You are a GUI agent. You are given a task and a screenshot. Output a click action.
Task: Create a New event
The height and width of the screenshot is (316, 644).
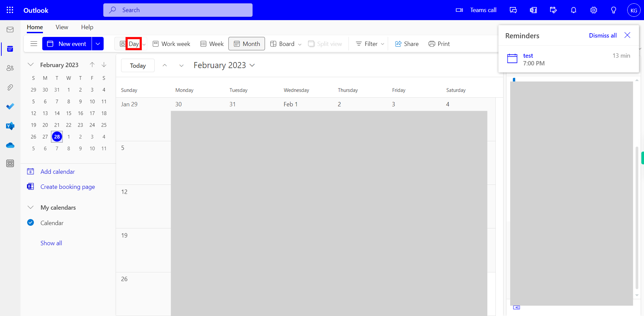67,44
